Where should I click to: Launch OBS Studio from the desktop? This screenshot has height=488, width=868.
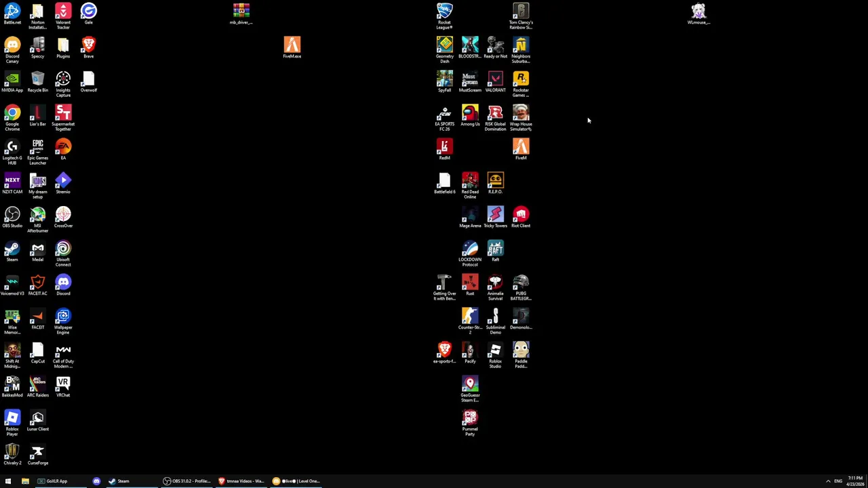[x=12, y=218]
